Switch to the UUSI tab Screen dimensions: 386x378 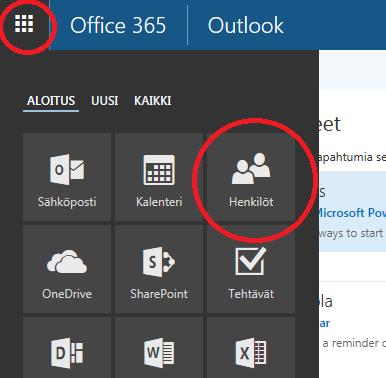pos(105,101)
